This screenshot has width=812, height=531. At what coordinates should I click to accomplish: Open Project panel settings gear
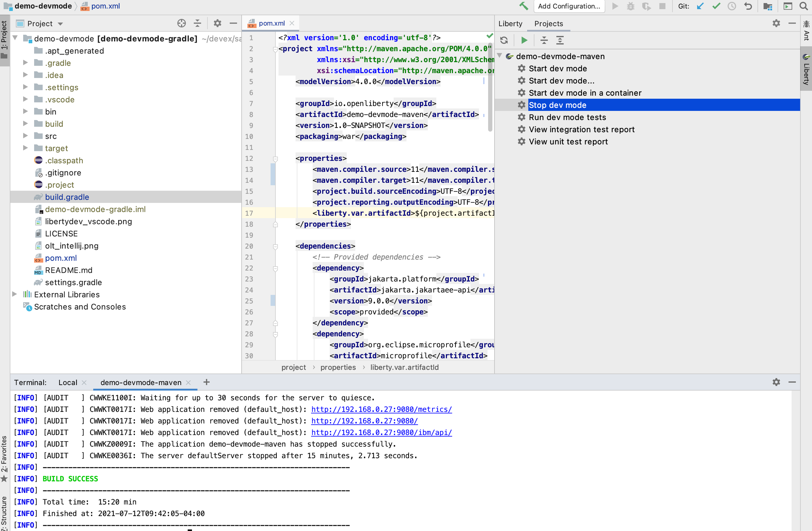[x=217, y=23]
